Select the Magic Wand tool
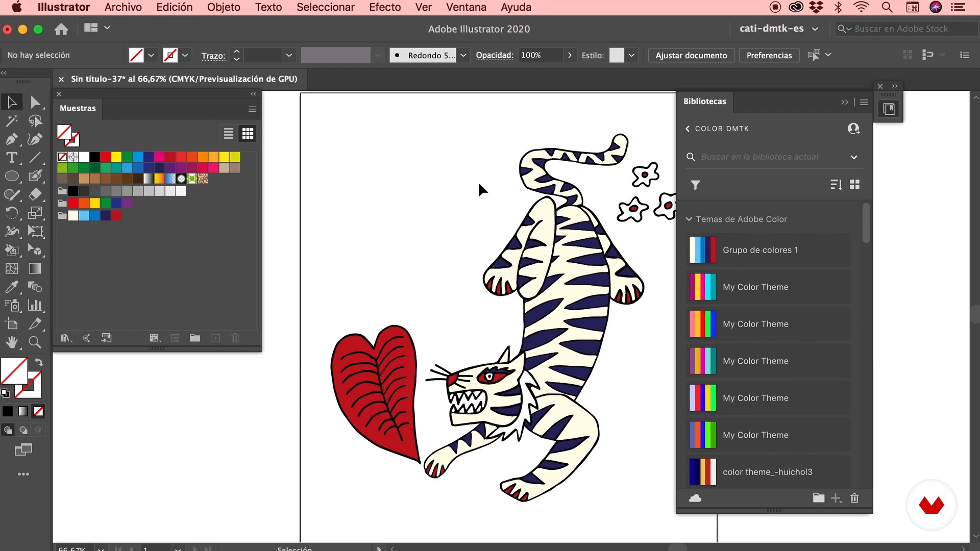Screen dimensions: 980x551 point(12,121)
